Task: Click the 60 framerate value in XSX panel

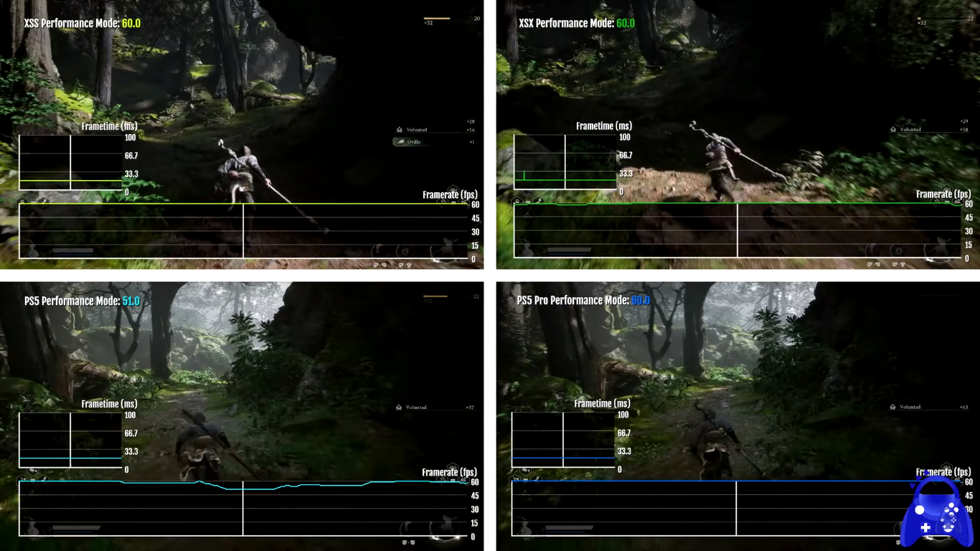Action: pos(969,204)
